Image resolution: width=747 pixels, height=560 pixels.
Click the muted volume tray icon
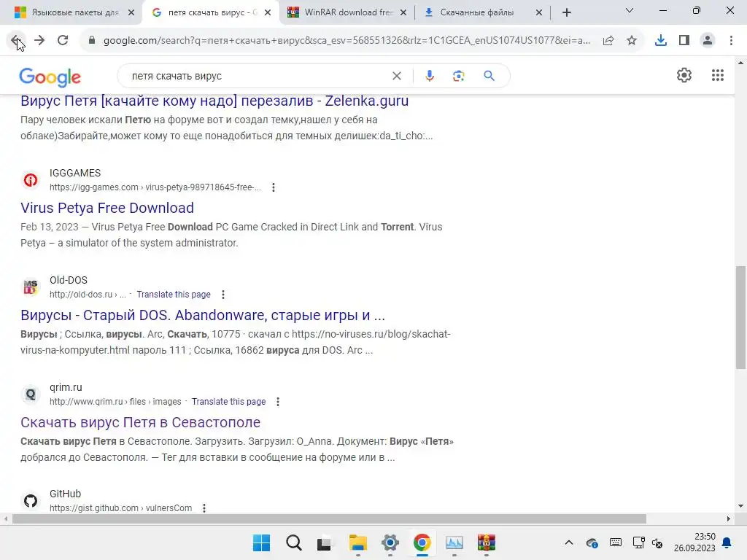click(657, 542)
